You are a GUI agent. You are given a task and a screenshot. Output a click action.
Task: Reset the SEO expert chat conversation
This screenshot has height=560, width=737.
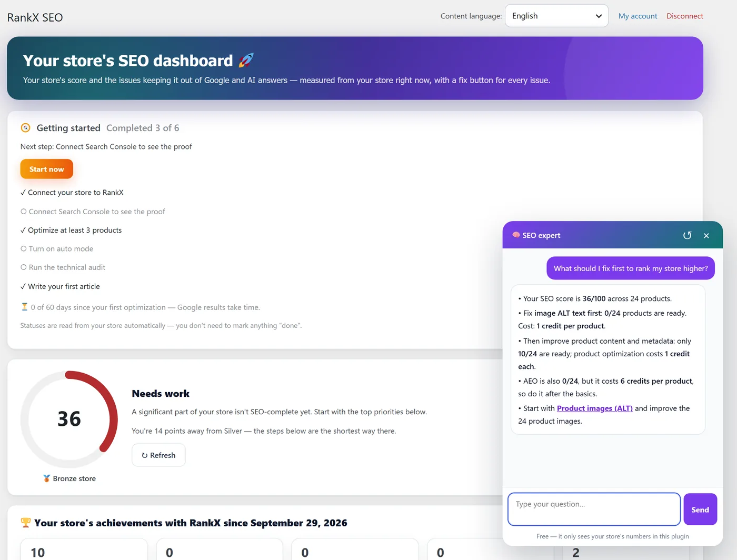tap(687, 235)
